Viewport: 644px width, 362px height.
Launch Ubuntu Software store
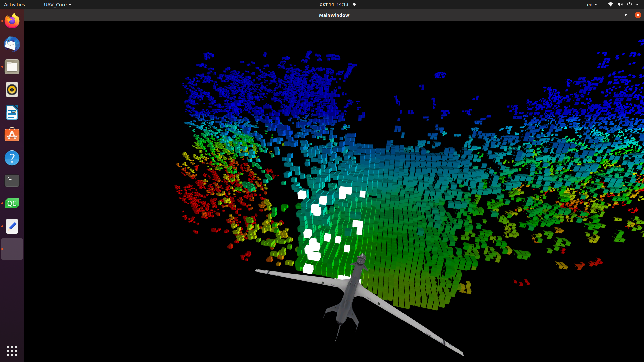12,135
